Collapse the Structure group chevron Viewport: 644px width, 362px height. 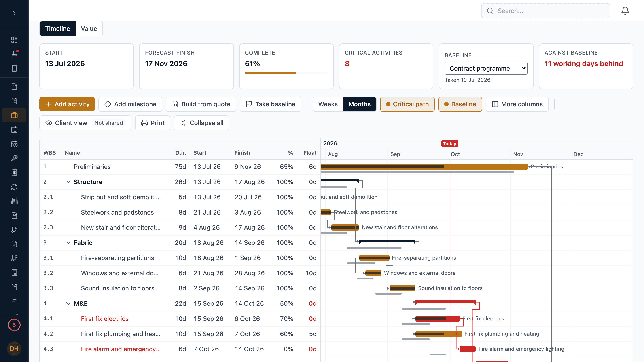(68, 182)
